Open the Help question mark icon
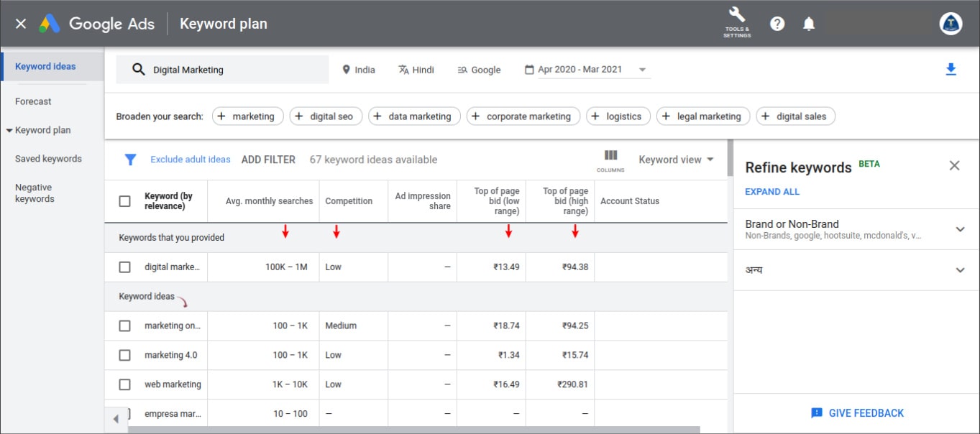980x434 pixels. click(777, 24)
